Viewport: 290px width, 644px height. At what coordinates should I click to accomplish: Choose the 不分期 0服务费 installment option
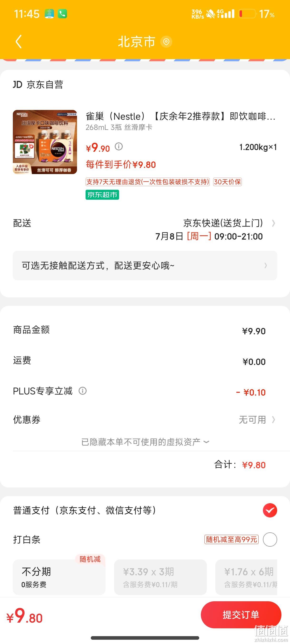tap(59, 577)
